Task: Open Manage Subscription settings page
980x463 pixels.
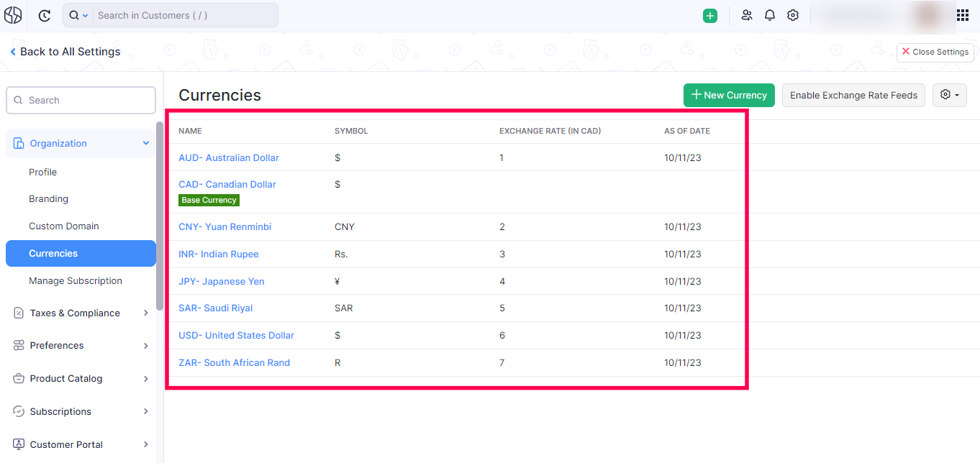Action: 76,280
